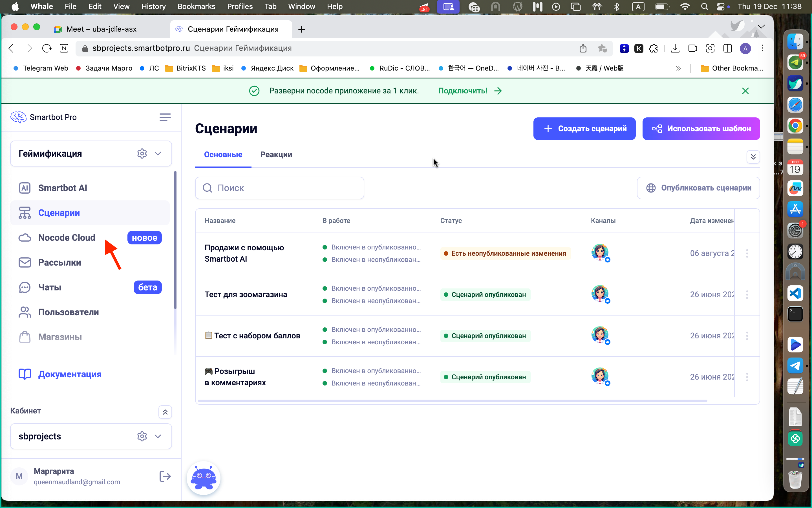This screenshot has height=508, width=812.
Task: Open the History menu
Action: 153,6
